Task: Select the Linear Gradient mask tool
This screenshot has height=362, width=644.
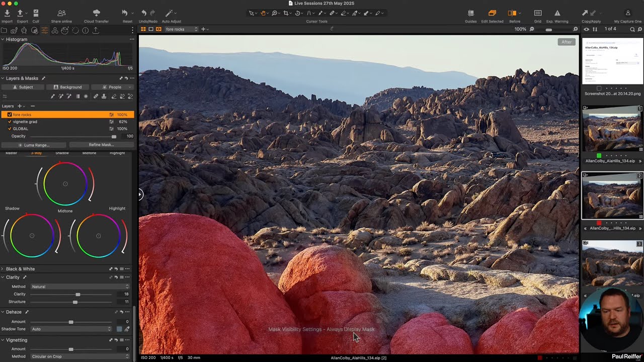Action: click(x=77, y=97)
